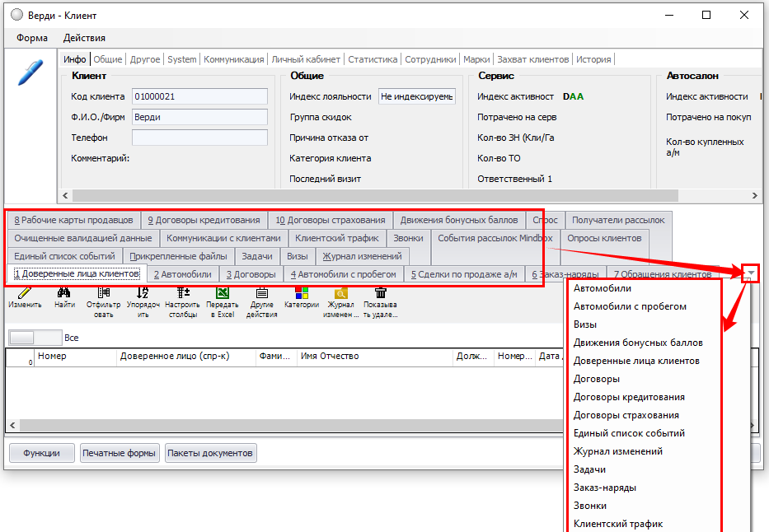
Task: Click the Печатные формы button
Action: 120,453
